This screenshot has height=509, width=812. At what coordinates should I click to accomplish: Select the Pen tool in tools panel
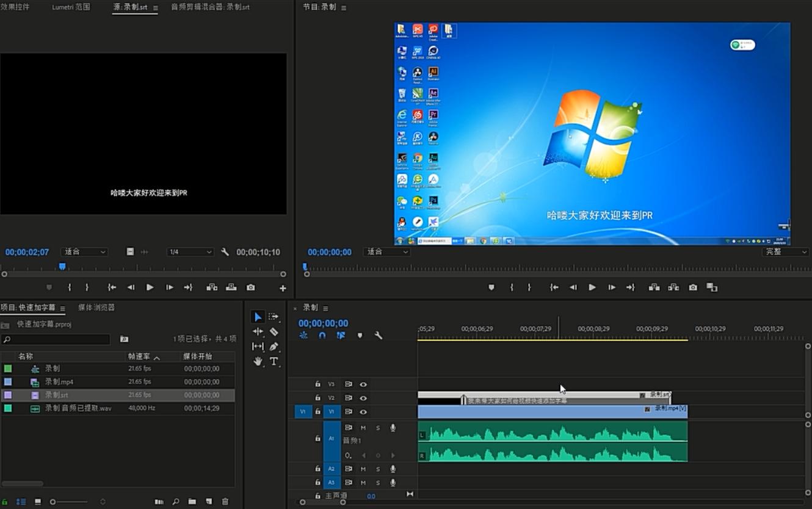274,347
